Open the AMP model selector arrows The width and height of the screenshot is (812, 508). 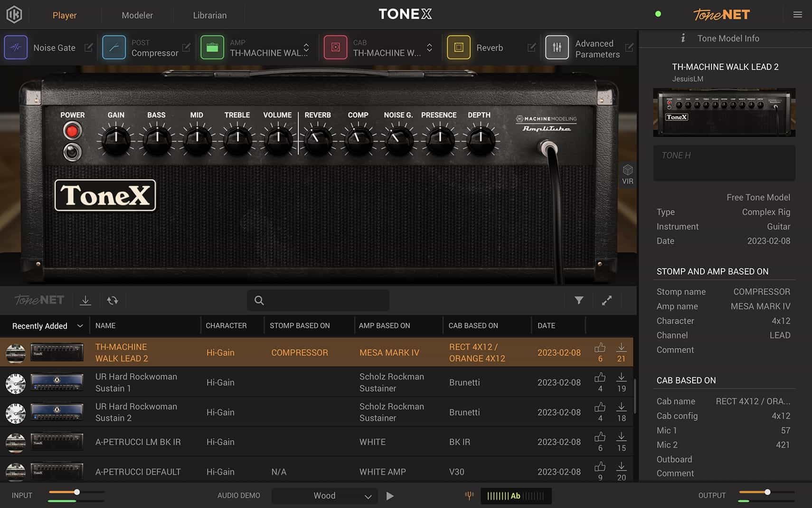pyautogui.click(x=306, y=48)
